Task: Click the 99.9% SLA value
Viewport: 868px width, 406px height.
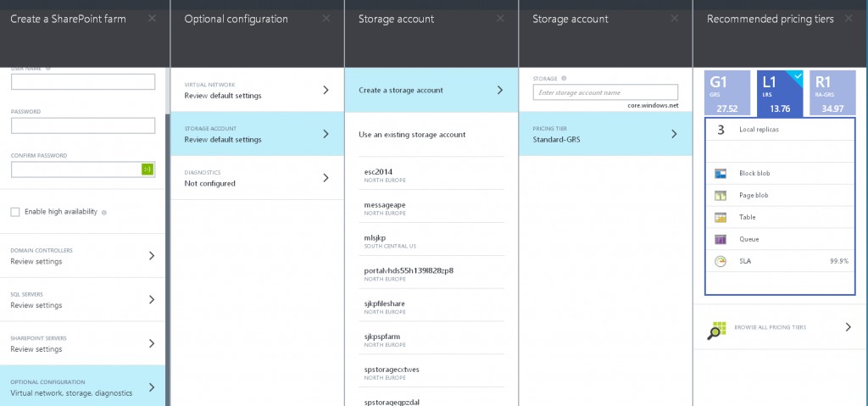Action: [839, 261]
